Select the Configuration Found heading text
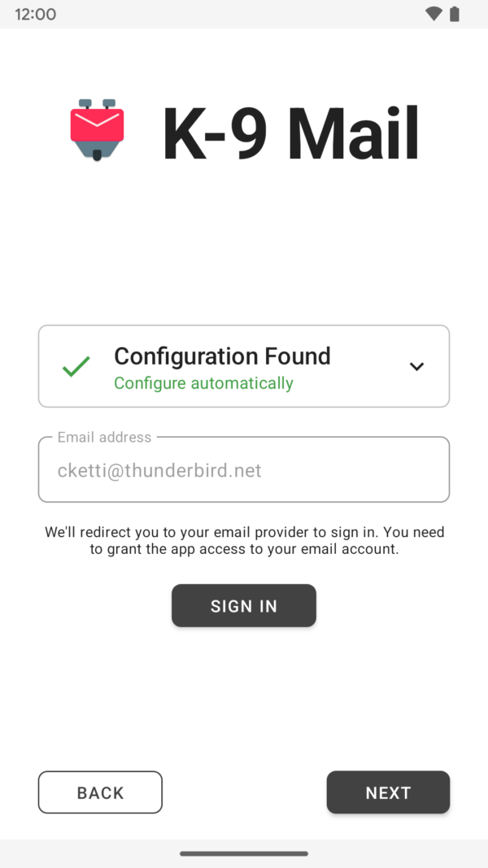Image resolution: width=488 pixels, height=868 pixels. [222, 356]
